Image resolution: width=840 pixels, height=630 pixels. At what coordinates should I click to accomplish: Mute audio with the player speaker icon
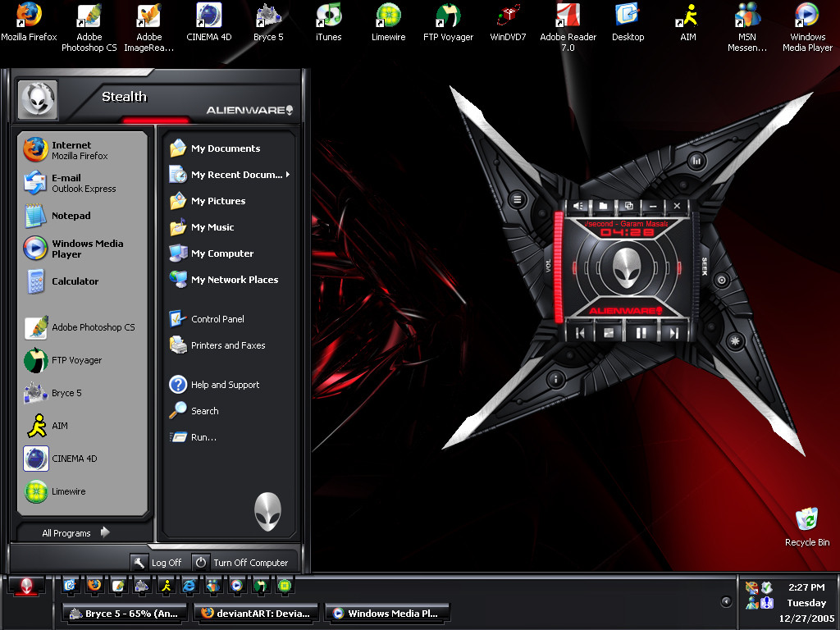(x=578, y=206)
